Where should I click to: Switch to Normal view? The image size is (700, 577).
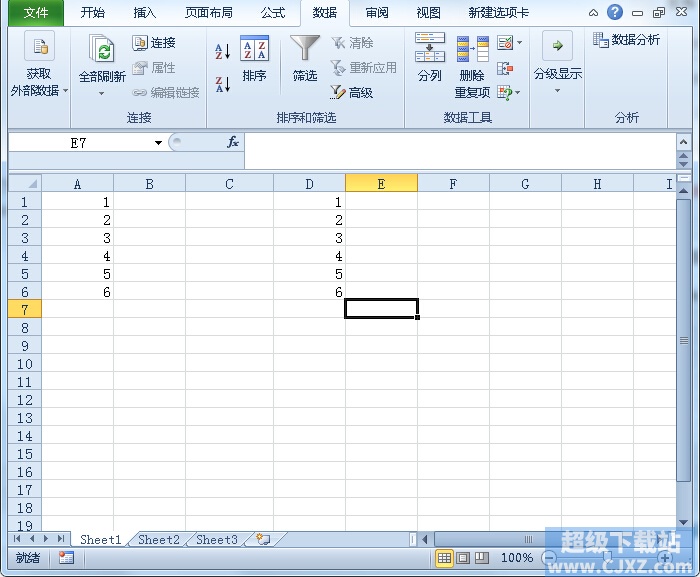pyautogui.click(x=444, y=557)
